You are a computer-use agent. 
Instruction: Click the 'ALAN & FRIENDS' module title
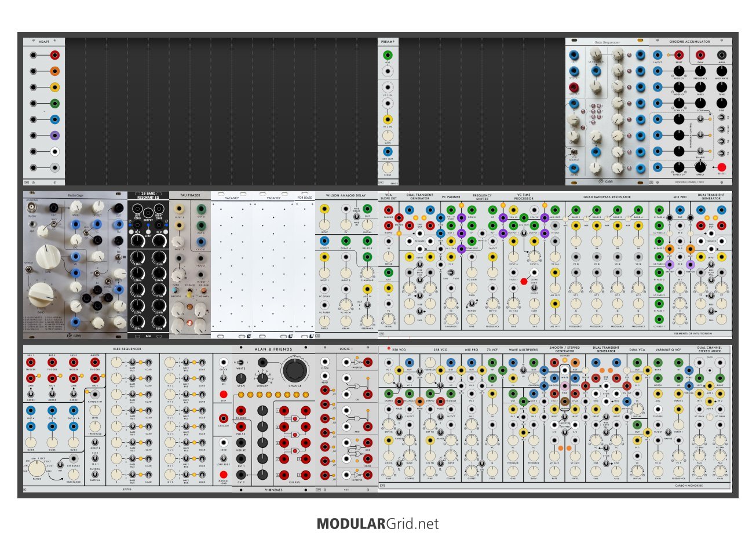(x=275, y=349)
